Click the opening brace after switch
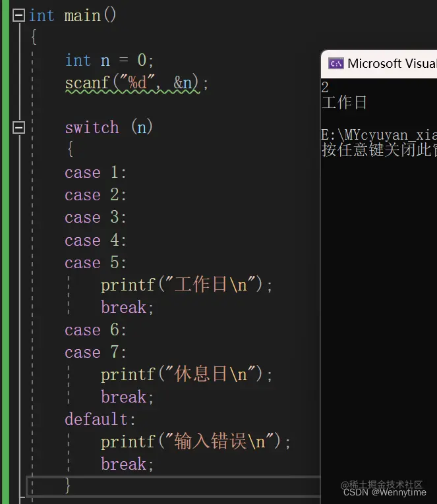Image resolution: width=437 pixels, height=504 pixels. 70,149
